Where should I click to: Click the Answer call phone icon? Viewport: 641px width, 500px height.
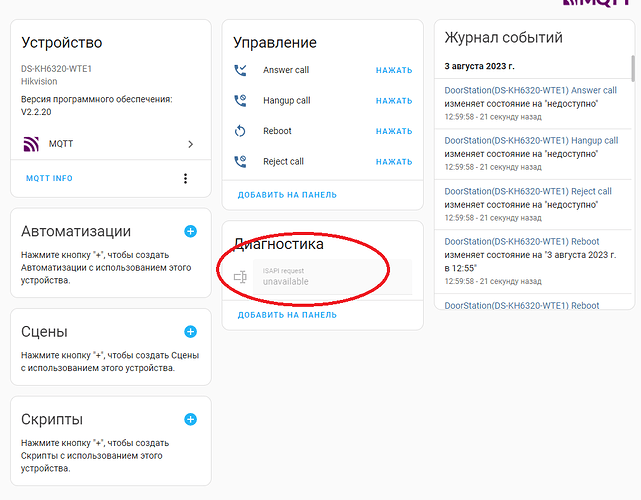pyautogui.click(x=240, y=70)
